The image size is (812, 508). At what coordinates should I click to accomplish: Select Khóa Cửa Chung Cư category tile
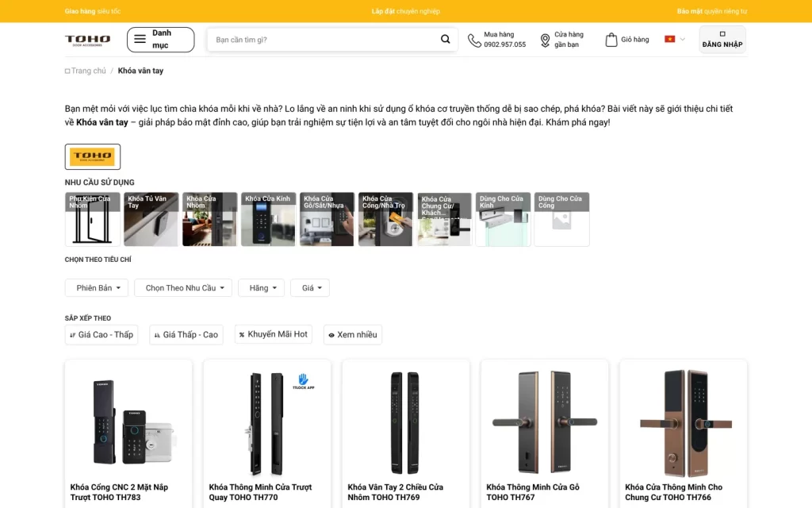click(444, 219)
